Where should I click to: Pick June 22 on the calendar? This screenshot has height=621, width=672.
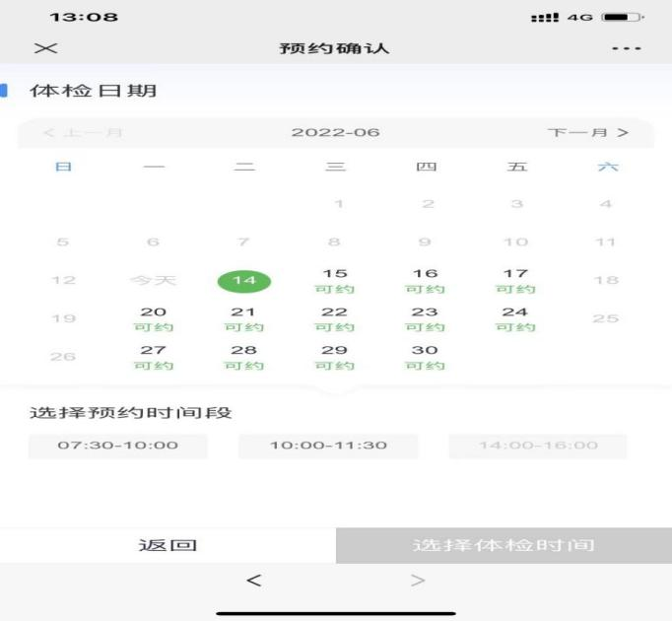[x=335, y=318]
